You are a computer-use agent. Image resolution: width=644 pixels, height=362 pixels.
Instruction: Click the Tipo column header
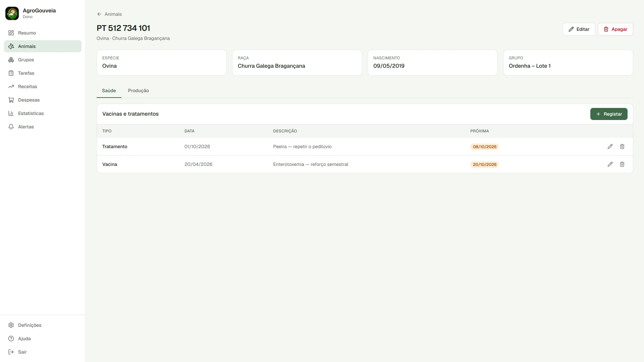pos(107,131)
